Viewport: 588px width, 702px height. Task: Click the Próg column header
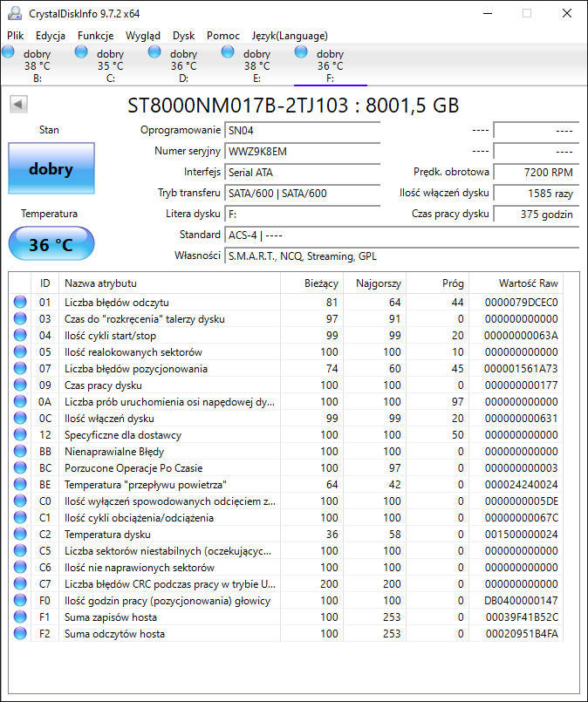[437, 283]
